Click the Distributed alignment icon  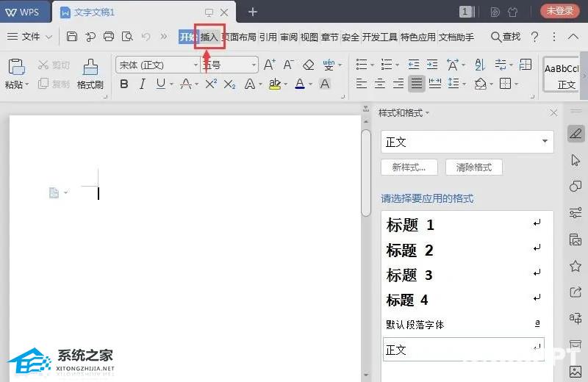[x=434, y=83]
